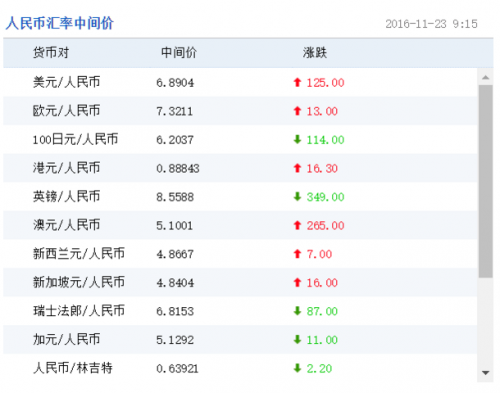
Task: Click the green 2.20 change value
Action: pyautogui.click(x=319, y=369)
